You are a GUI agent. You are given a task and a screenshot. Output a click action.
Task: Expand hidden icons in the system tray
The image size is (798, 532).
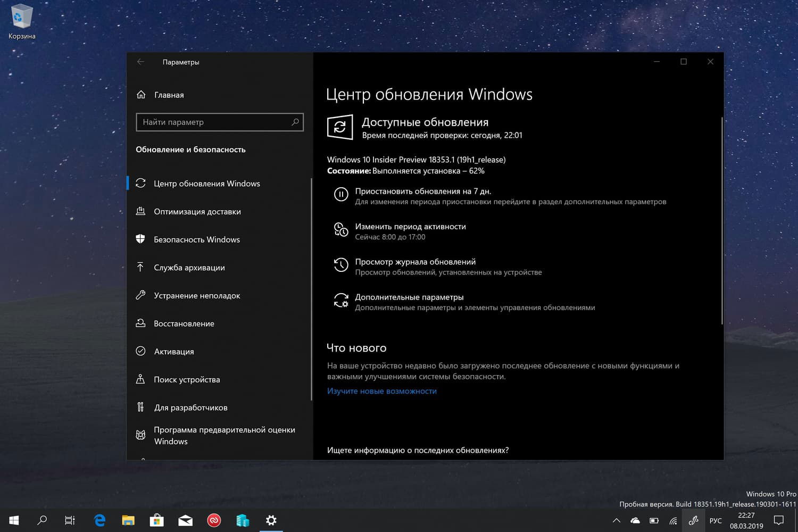point(616,520)
